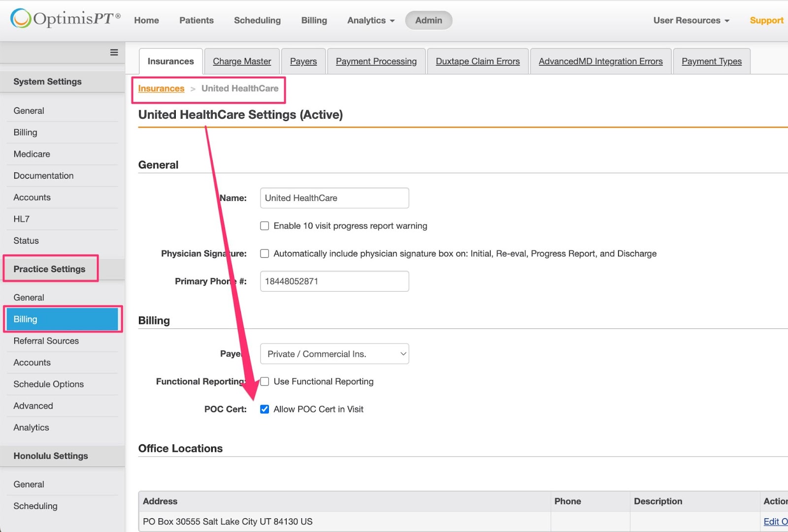Click the United HealthCare Settings (Active) heading

click(x=240, y=115)
